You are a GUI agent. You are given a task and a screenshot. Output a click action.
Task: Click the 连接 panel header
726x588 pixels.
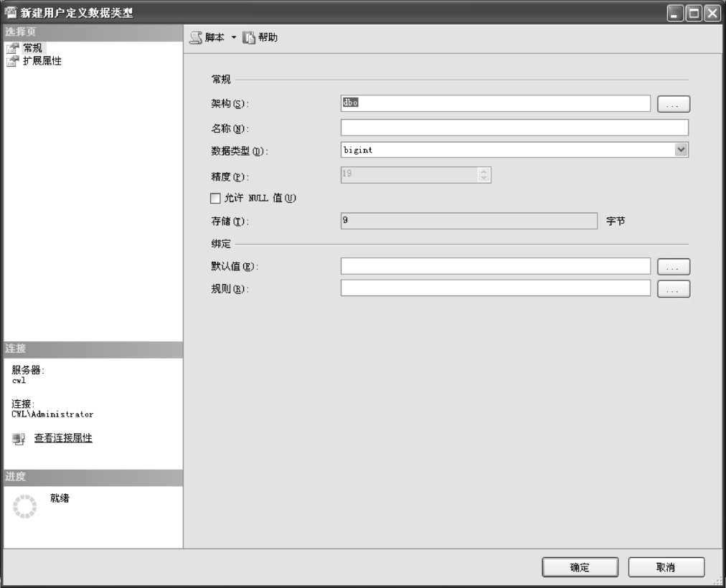pos(93,348)
